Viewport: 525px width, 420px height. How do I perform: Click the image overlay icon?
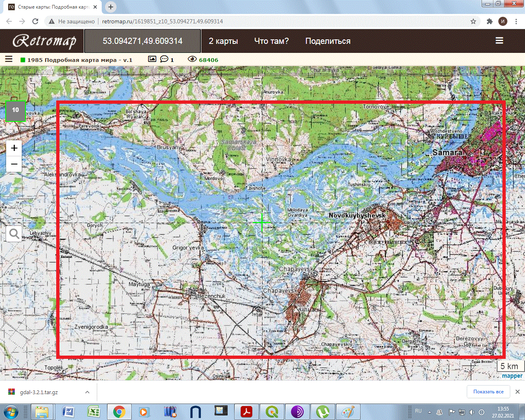152,59
